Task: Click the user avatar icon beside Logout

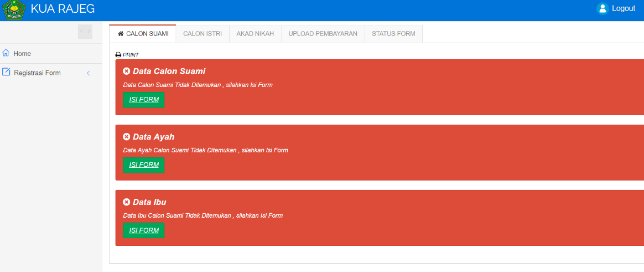Action: pos(602,9)
